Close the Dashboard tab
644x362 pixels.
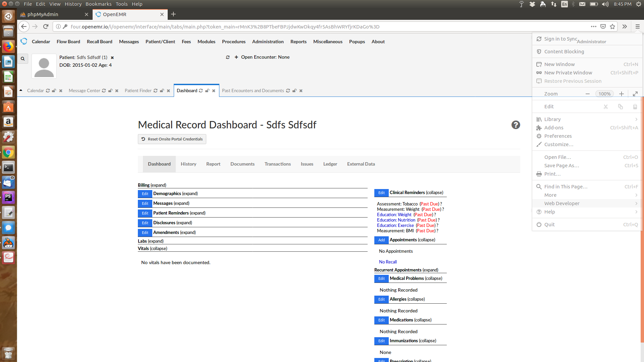[x=214, y=91]
